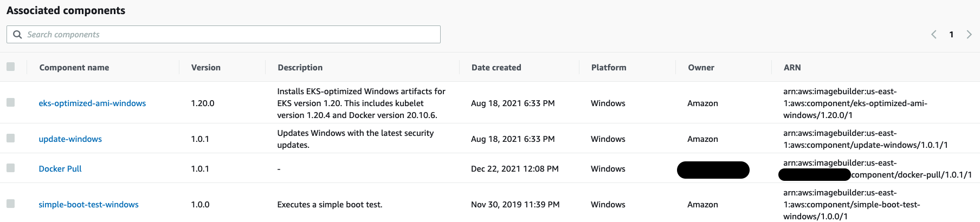Tick the Docker Pull row checkbox
Screen dimensions: 980x222
pyautogui.click(x=11, y=168)
